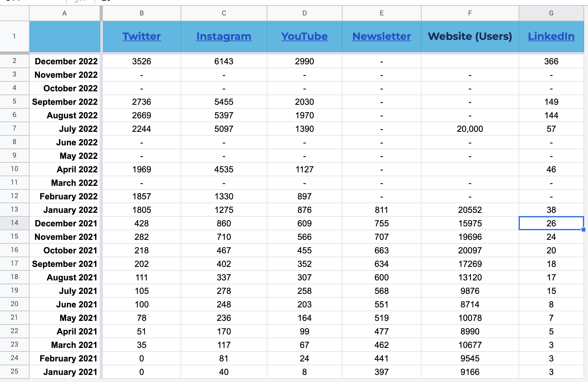Select row 1 header
Image resolution: width=588 pixels, height=382 pixels.
14,36
